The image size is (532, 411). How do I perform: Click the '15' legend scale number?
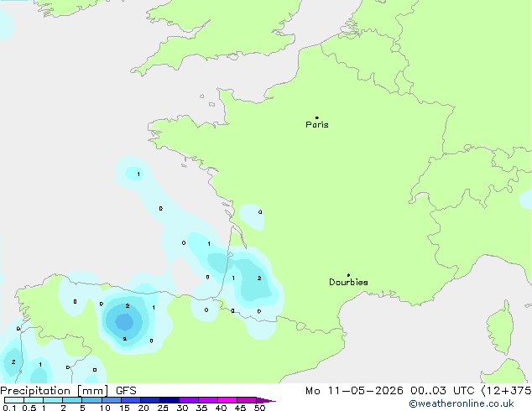(124, 408)
